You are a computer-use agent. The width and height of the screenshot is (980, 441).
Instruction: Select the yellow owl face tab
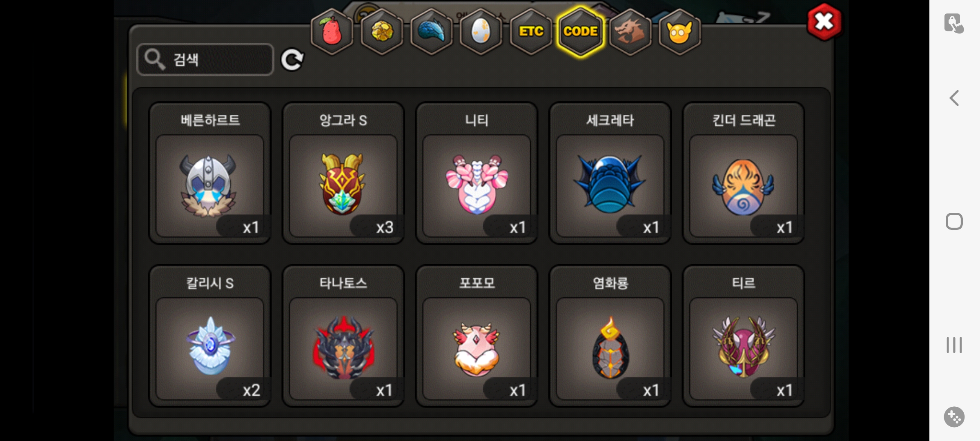680,31
